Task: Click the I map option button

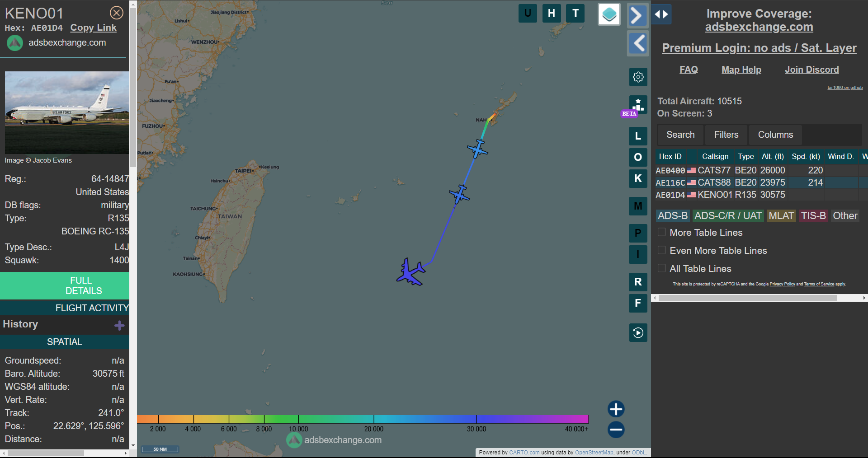Action: (x=638, y=254)
